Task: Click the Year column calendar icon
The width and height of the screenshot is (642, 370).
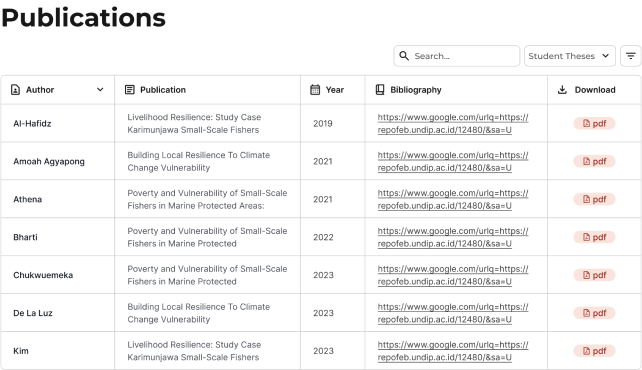Action: tap(315, 90)
